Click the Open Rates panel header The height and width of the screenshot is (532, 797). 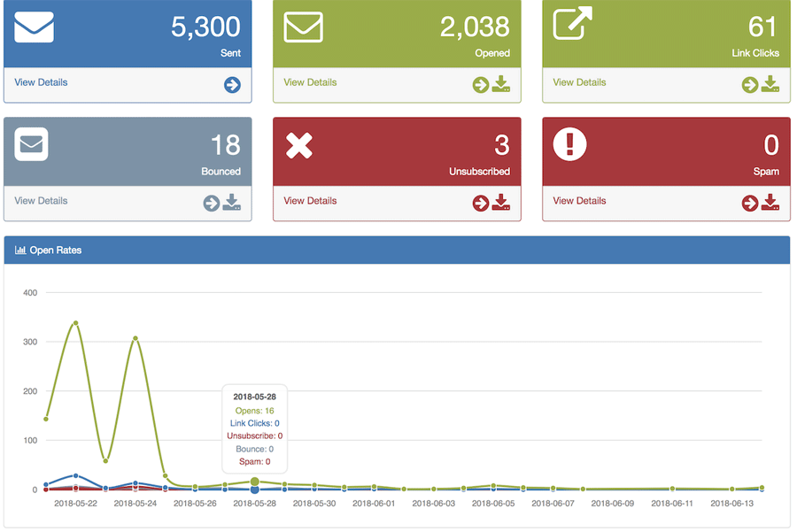click(397, 251)
